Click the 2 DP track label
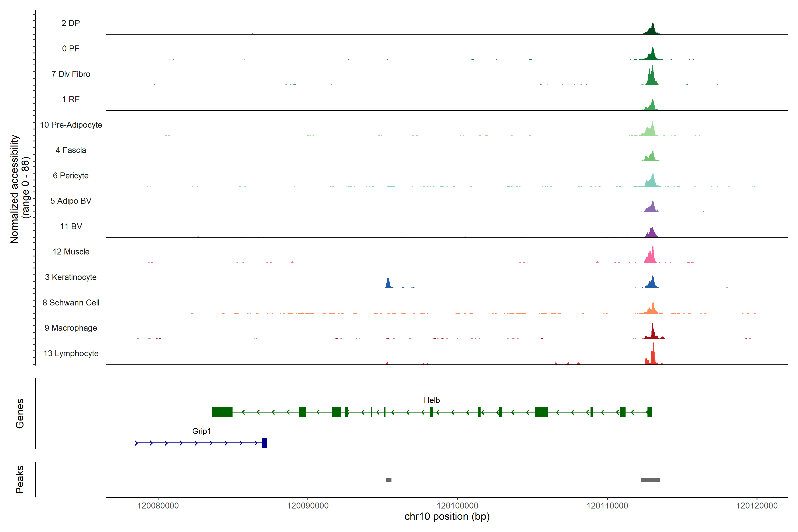The image size is (798, 532). [70, 23]
